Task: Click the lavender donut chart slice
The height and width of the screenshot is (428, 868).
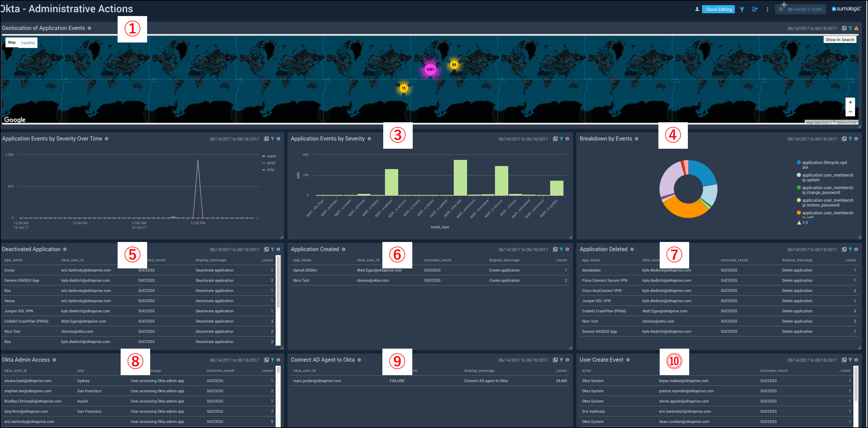Action: click(668, 180)
